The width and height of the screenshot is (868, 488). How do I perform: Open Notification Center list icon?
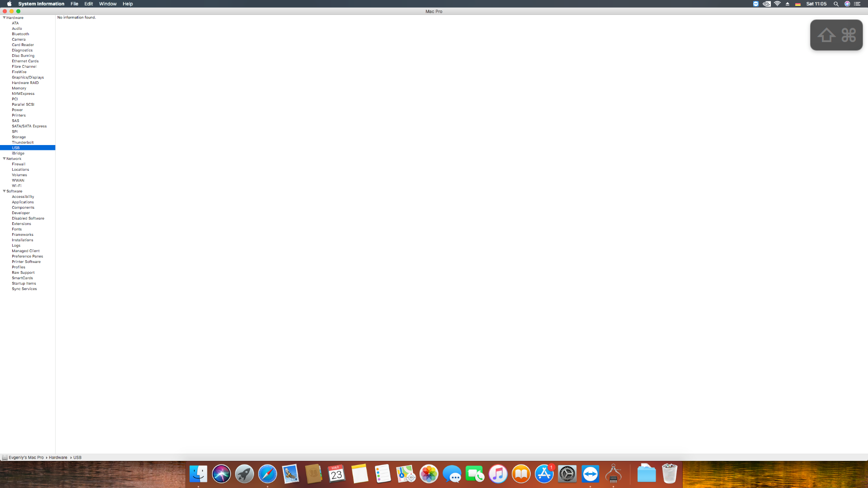coord(857,4)
